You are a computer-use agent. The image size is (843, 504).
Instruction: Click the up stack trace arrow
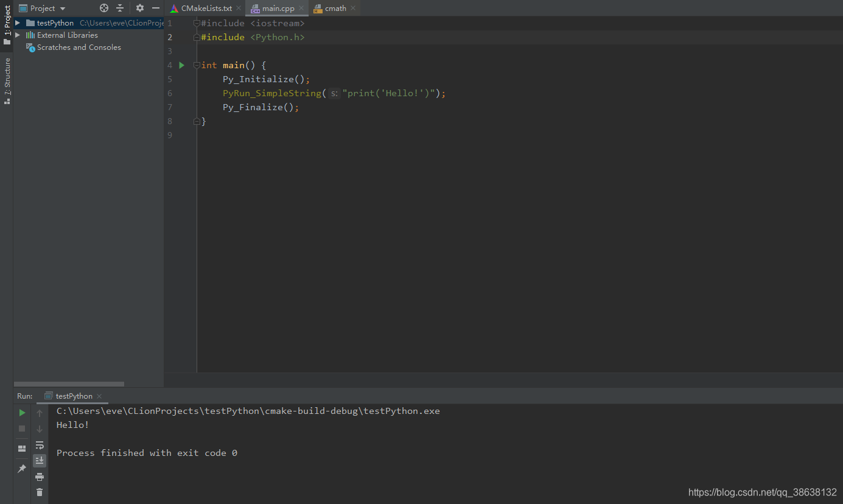(x=40, y=413)
